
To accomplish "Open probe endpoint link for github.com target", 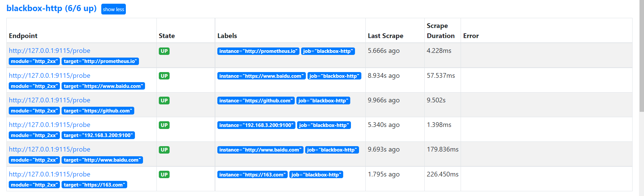I will [49, 100].
